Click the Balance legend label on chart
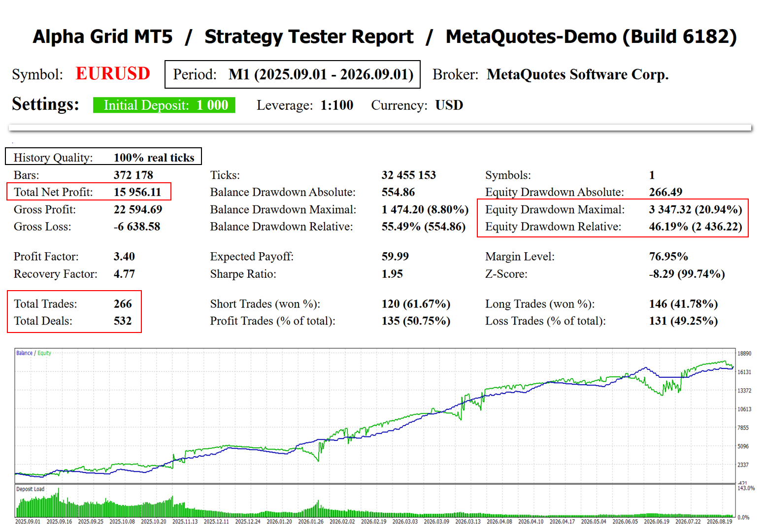 click(x=24, y=353)
